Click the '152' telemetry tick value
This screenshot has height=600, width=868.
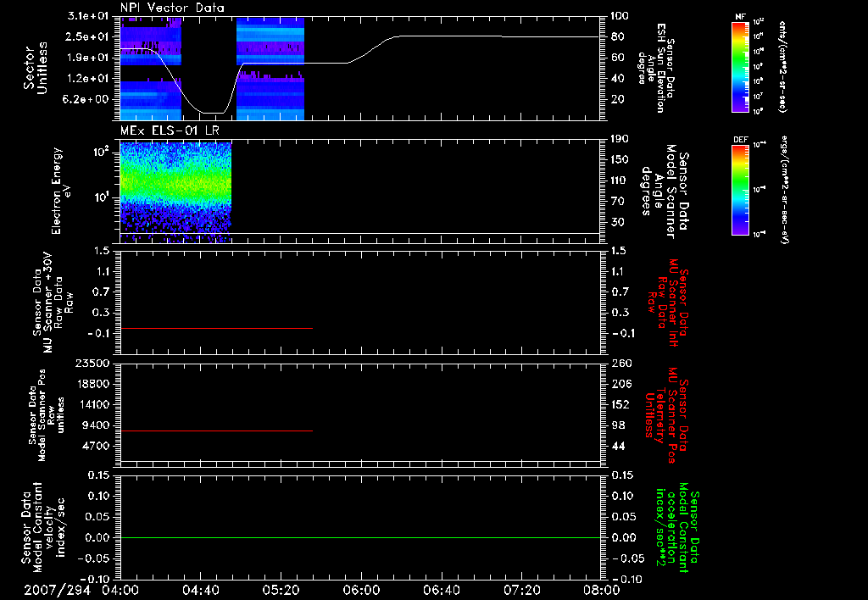click(621, 404)
